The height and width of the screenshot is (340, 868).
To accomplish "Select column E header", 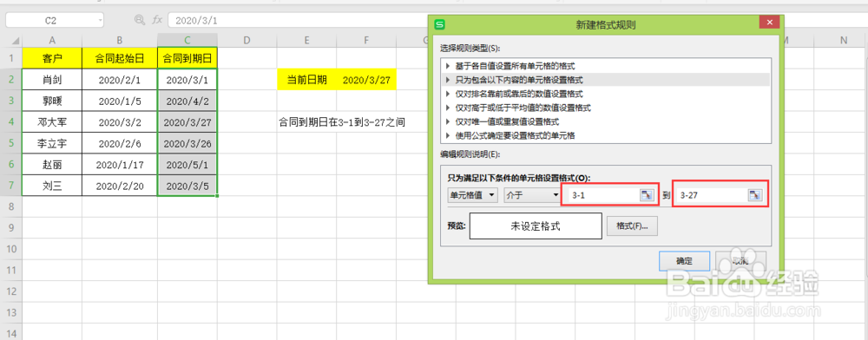I will [306, 41].
